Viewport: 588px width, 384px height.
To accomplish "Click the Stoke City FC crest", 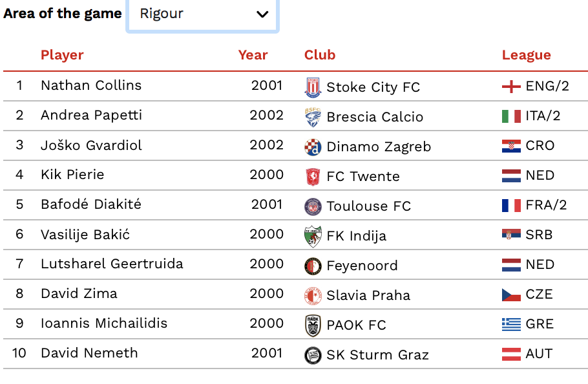I will [313, 87].
